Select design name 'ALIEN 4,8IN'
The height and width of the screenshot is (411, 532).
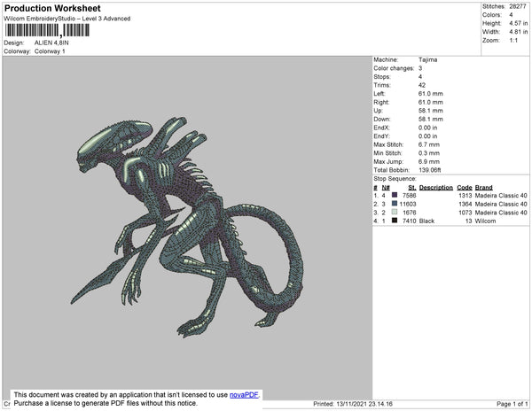coord(51,43)
